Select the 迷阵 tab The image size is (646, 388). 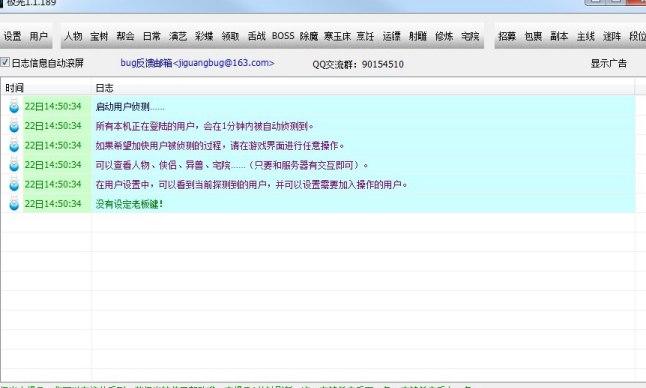click(612, 36)
